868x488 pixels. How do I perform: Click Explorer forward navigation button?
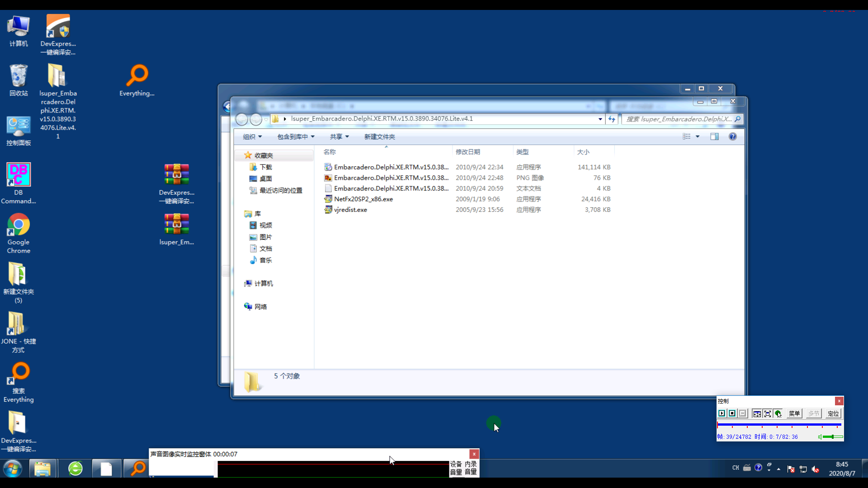pos(256,119)
